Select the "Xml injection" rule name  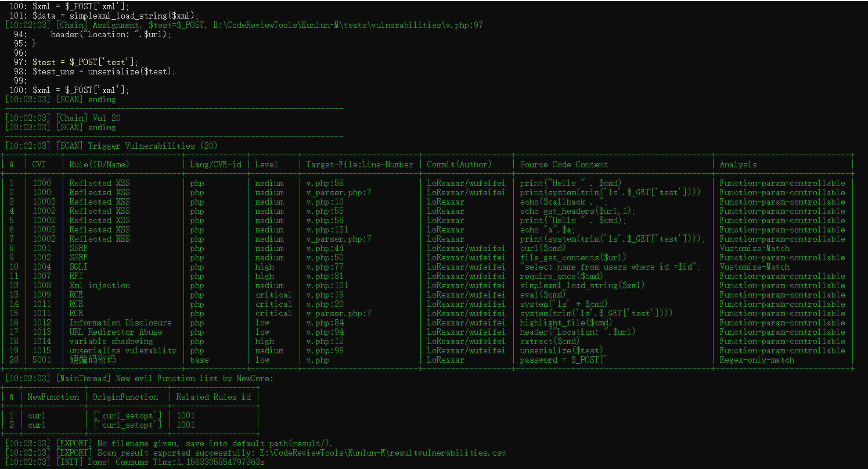(x=99, y=285)
